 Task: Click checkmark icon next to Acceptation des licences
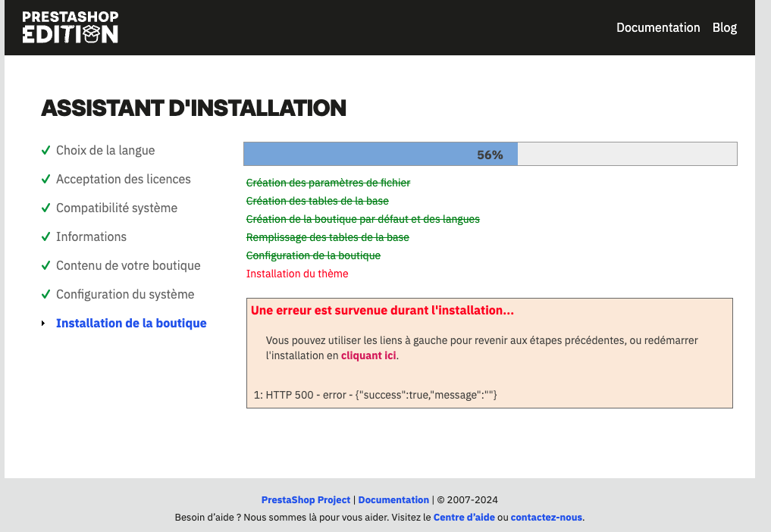(45, 180)
